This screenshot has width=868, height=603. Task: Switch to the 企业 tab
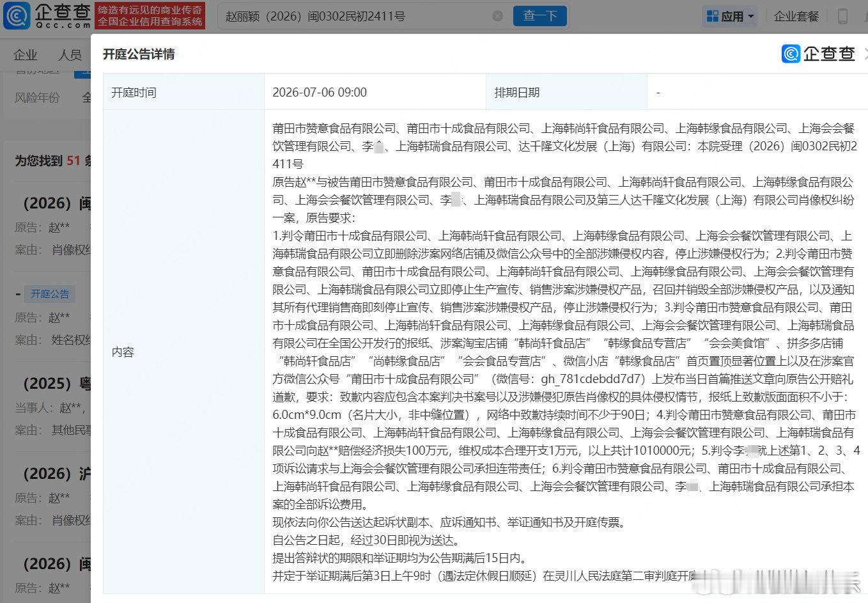pos(26,55)
